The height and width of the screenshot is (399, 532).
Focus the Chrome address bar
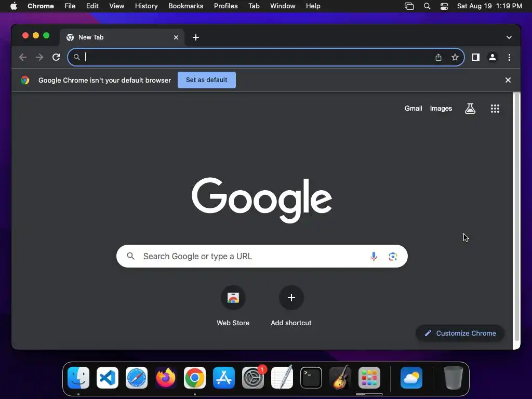pyautogui.click(x=265, y=57)
